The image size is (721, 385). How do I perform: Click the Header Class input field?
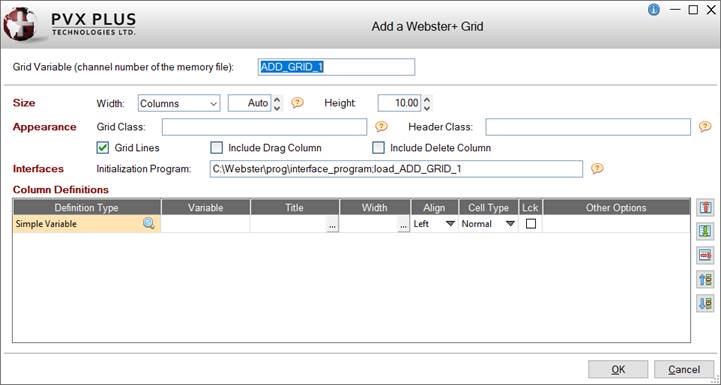pos(588,127)
